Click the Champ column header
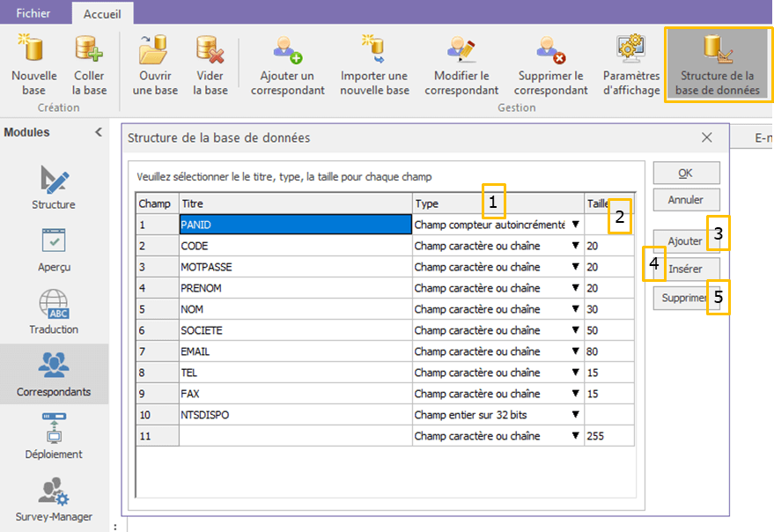 [x=158, y=203]
